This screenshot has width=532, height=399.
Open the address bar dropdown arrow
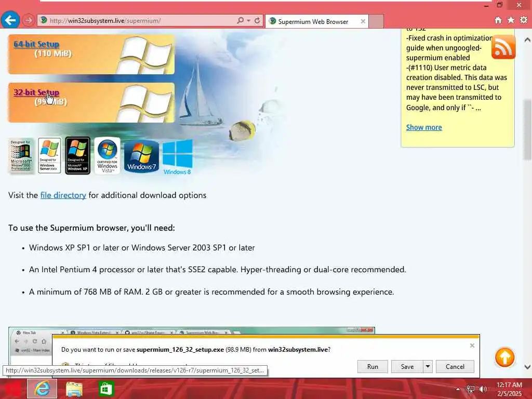pyautogui.click(x=249, y=20)
